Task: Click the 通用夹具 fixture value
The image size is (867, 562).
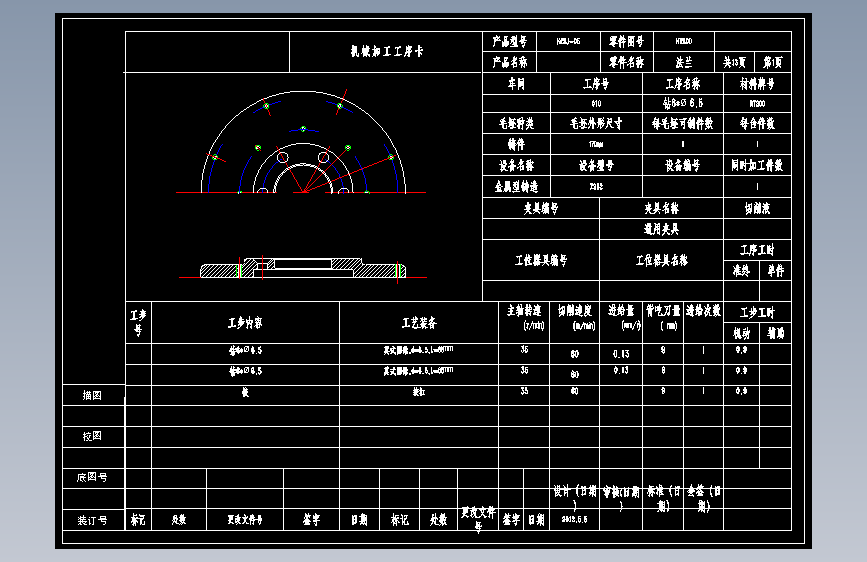Action: click(x=660, y=229)
